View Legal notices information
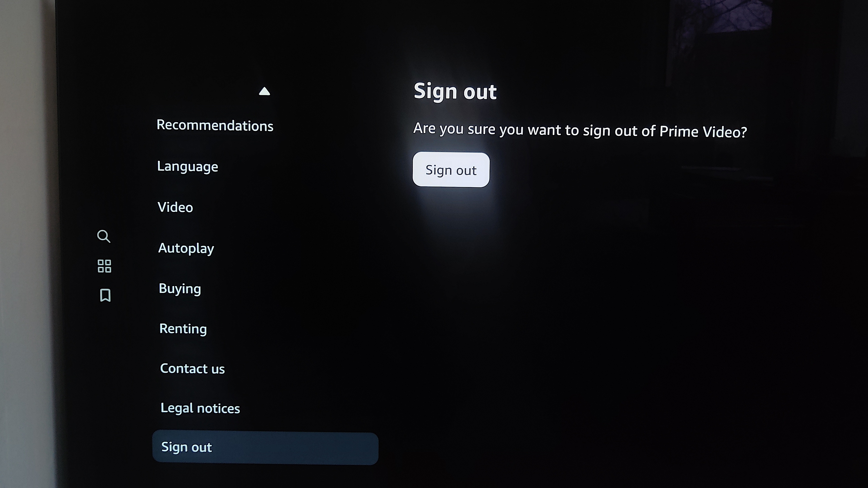 point(200,408)
